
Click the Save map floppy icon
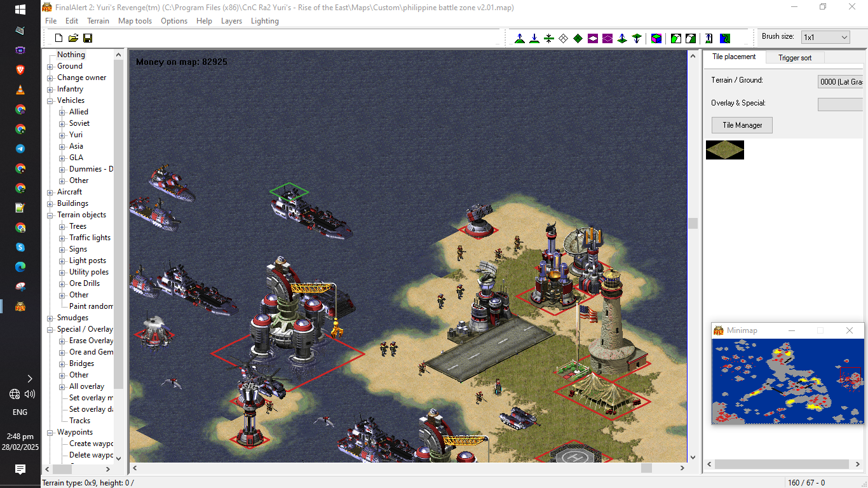[88, 38]
